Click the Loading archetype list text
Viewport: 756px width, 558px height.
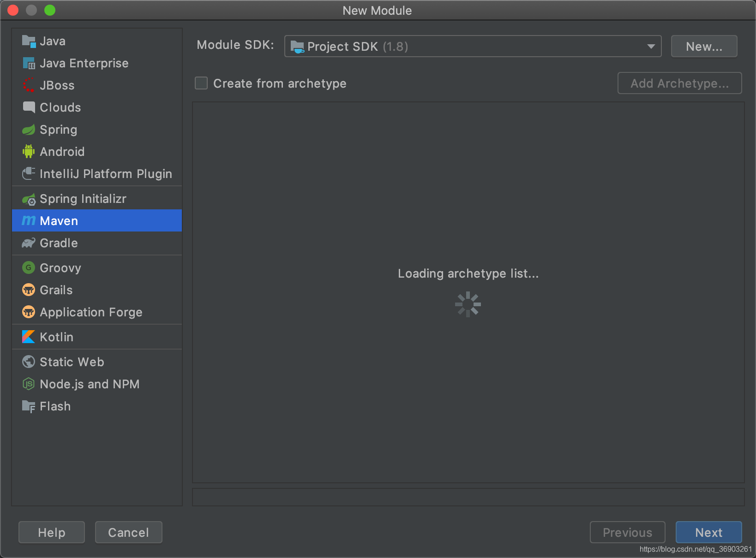point(468,273)
